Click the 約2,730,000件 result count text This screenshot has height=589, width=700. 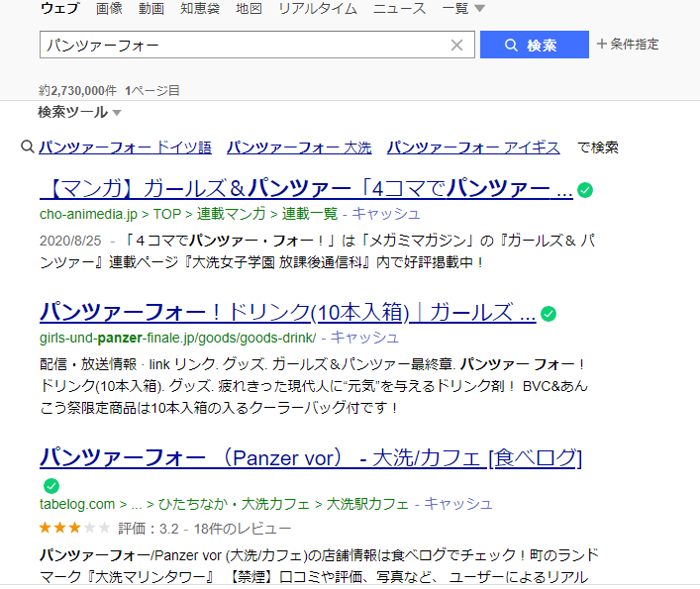[x=77, y=91]
